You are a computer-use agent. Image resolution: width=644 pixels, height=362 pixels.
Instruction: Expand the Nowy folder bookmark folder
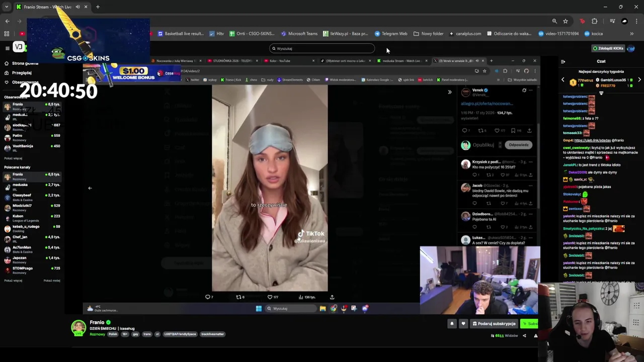(429, 34)
